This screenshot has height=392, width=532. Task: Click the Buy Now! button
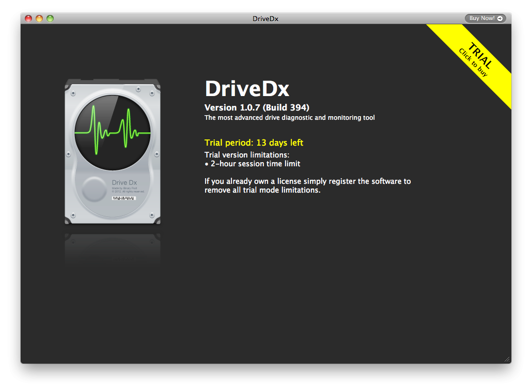pos(485,18)
